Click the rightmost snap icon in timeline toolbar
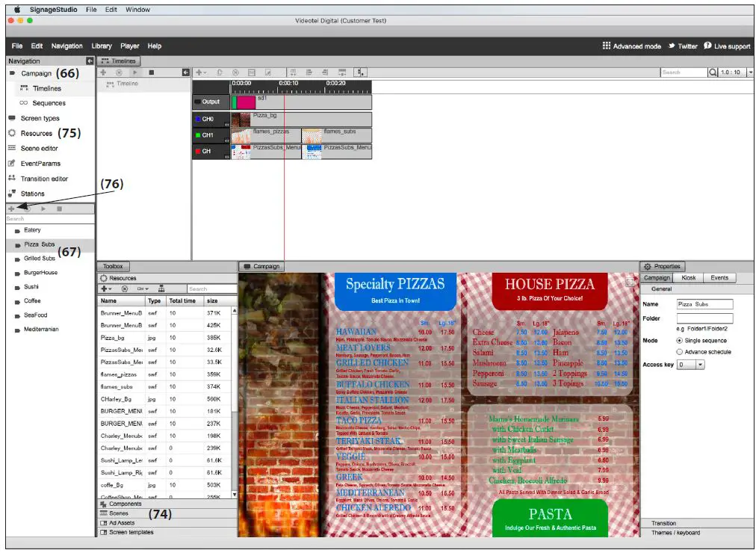 tap(361, 72)
